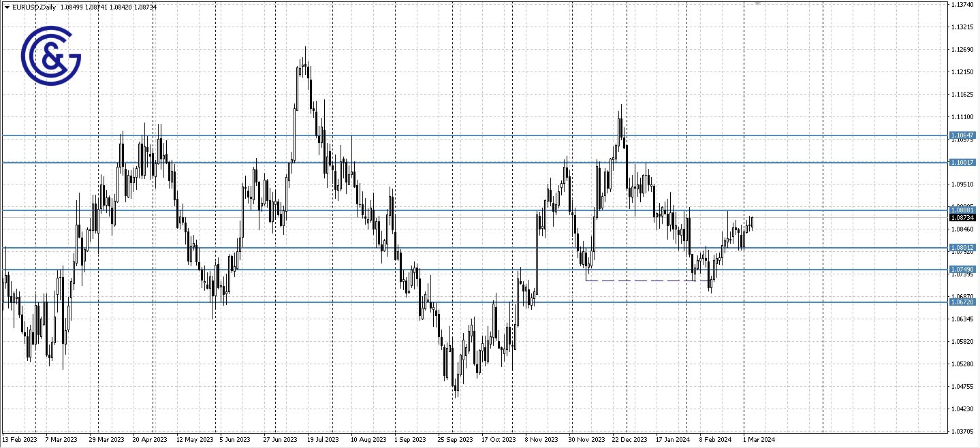Select the 25 Sep 2023 axis label
Image resolution: width=980 pixels, height=448 pixels.
pyautogui.click(x=455, y=439)
